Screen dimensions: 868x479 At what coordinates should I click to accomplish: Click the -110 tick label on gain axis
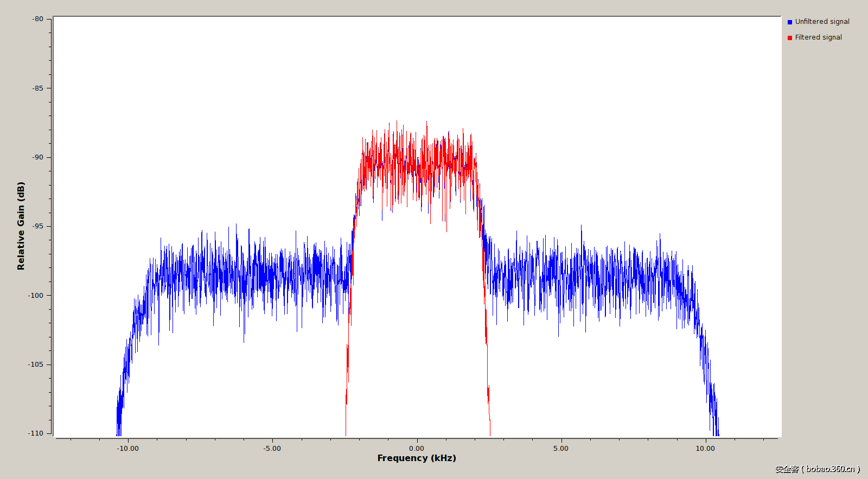[36, 433]
